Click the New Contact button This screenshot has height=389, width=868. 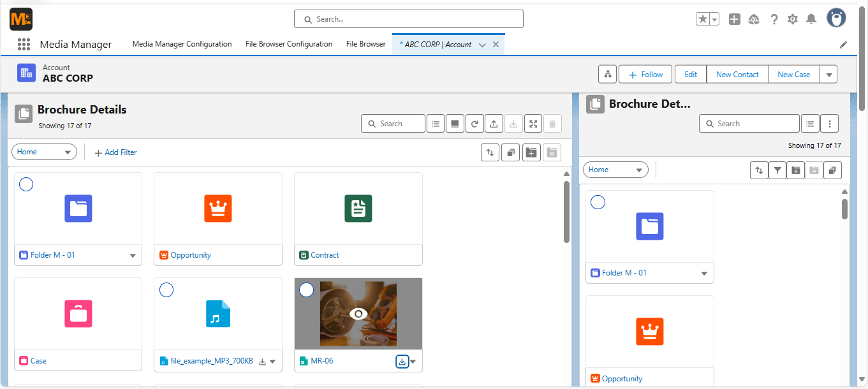coord(737,75)
